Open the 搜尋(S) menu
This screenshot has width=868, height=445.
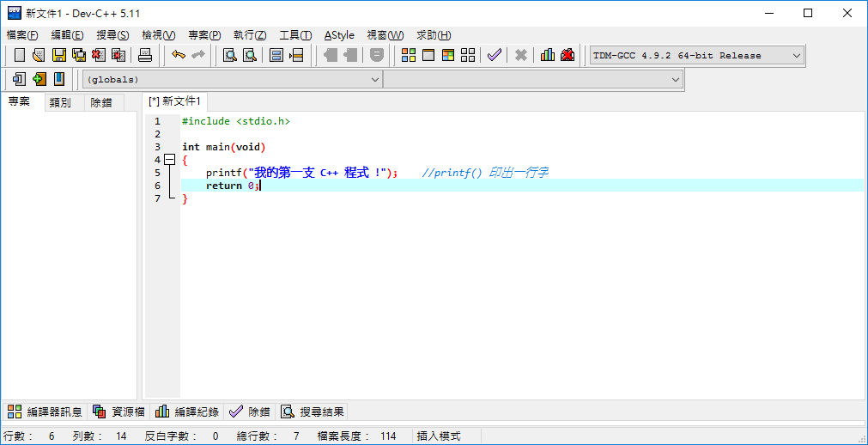coord(113,35)
